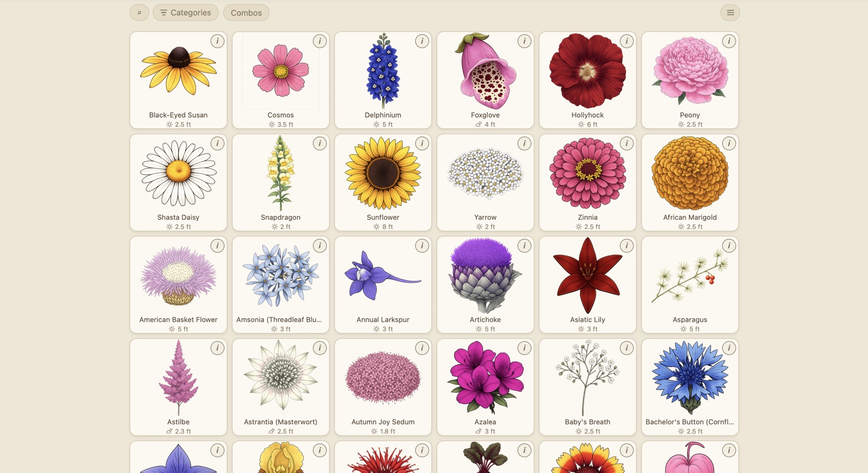Screen dimensions: 868x473
Task: Click the search magnifier button
Action: pos(139,12)
